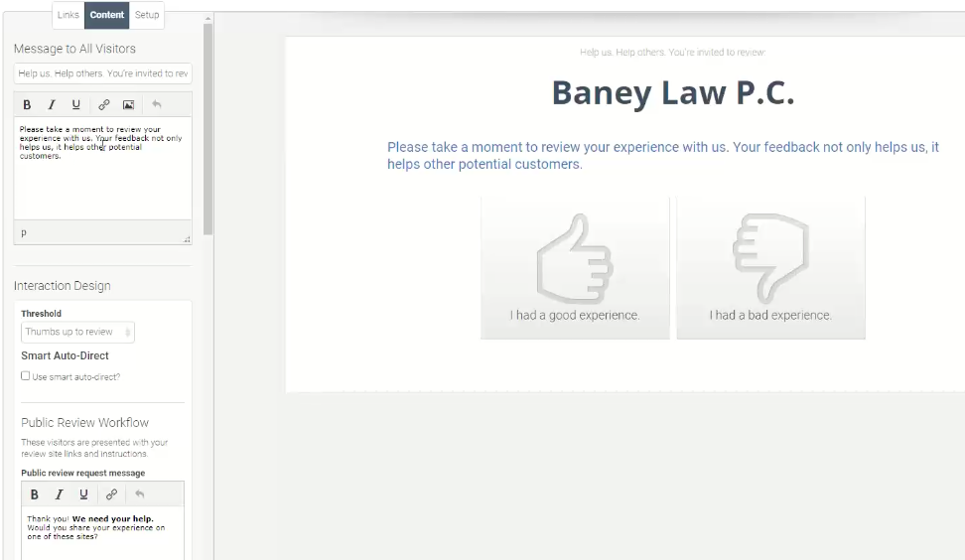
Task: Apply italic in the Public review request editor
Action: click(60, 494)
